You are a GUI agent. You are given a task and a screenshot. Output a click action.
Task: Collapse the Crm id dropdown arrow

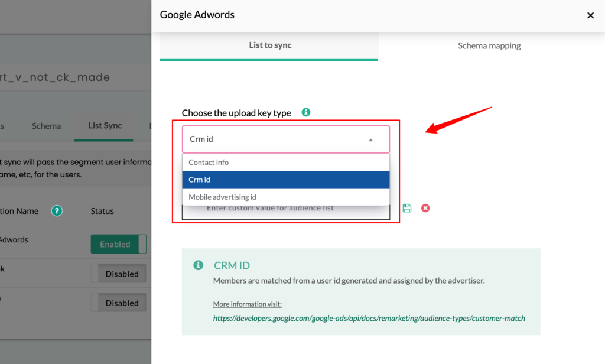[370, 139]
